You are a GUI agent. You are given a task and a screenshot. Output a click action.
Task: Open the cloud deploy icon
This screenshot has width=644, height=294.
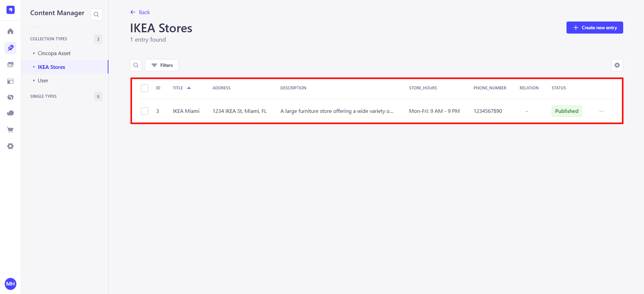pyautogui.click(x=10, y=113)
